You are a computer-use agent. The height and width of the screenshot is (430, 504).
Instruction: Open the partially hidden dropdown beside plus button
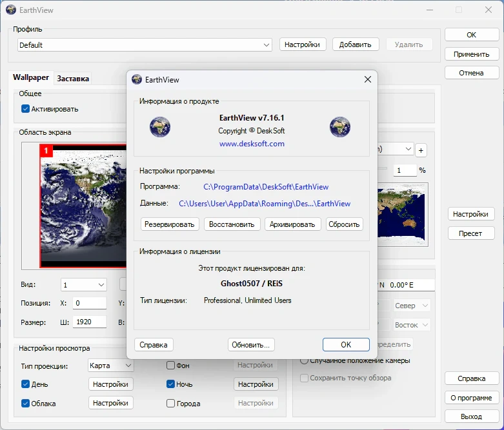click(x=396, y=149)
